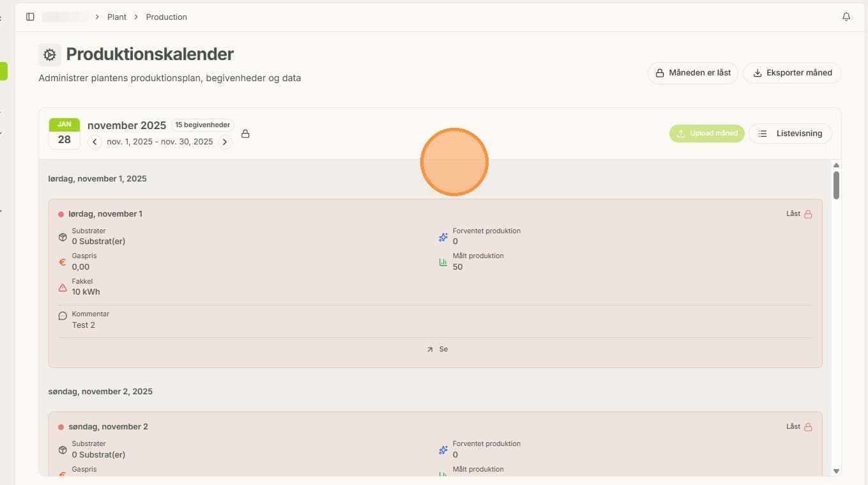Open the notifications bell
Image resolution: width=868 pixels, height=485 pixels.
coord(846,17)
